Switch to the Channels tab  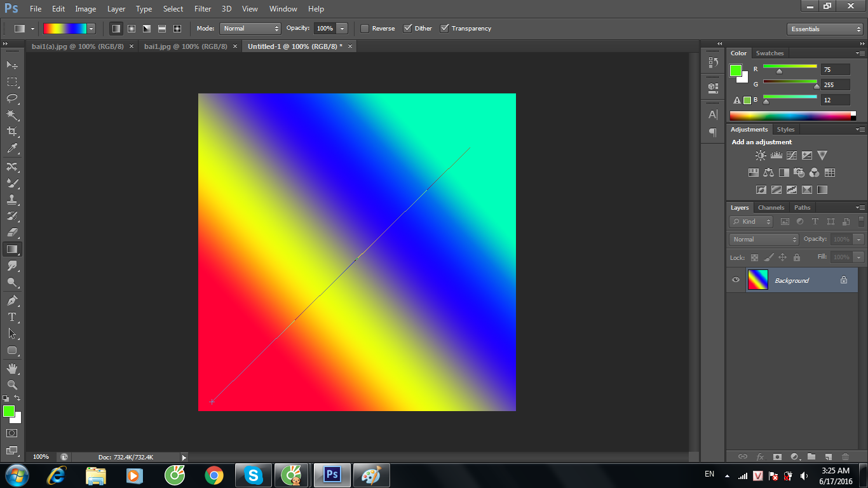771,207
